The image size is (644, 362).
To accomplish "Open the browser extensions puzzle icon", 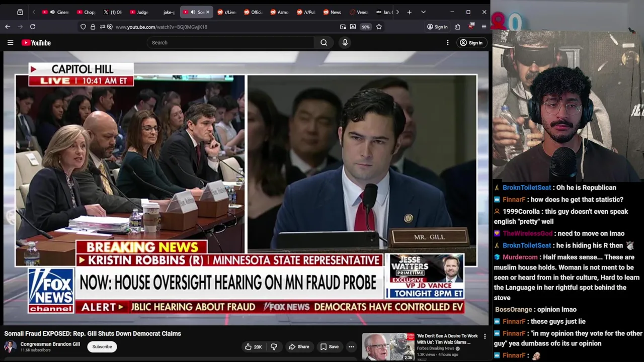I will tap(458, 27).
